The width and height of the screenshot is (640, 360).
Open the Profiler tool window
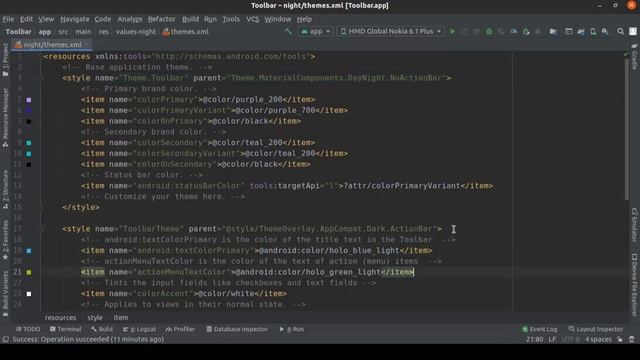coord(180,329)
